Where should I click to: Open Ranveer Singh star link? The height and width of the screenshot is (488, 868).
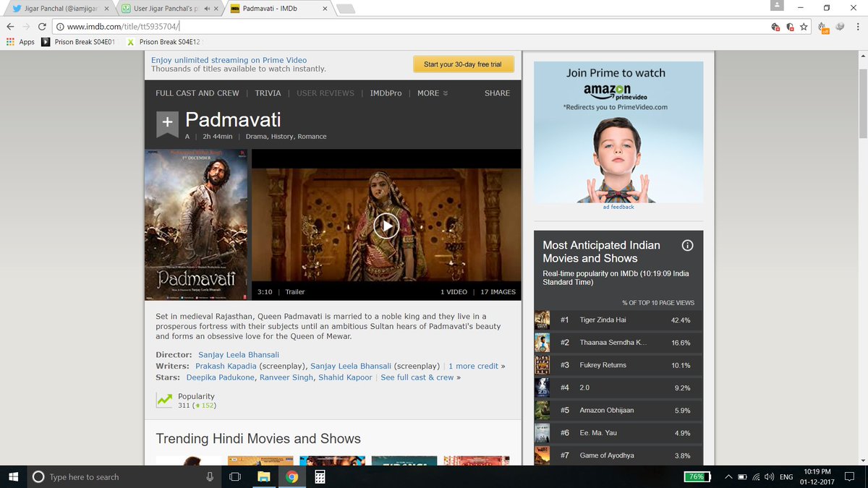(x=286, y=377)
